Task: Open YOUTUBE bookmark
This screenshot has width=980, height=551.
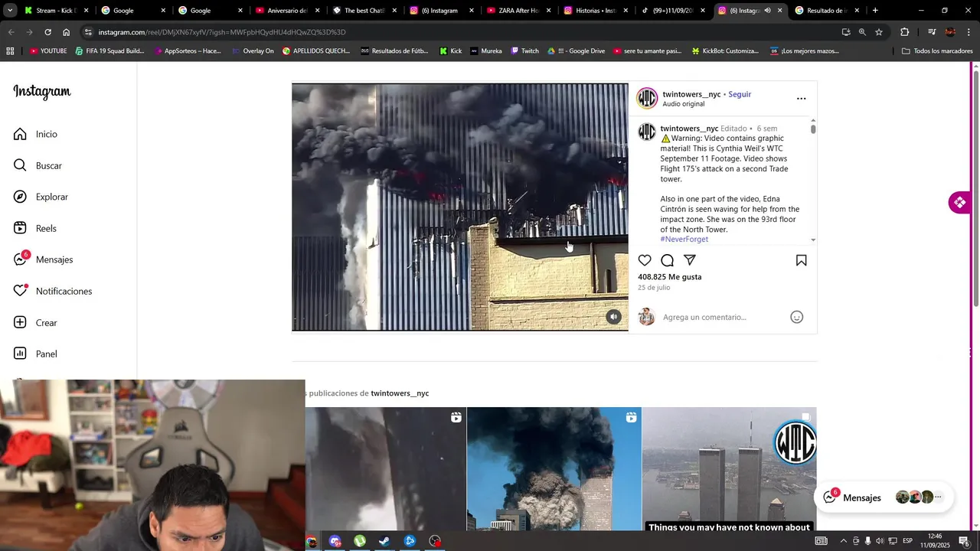Action: coord(48,51)
